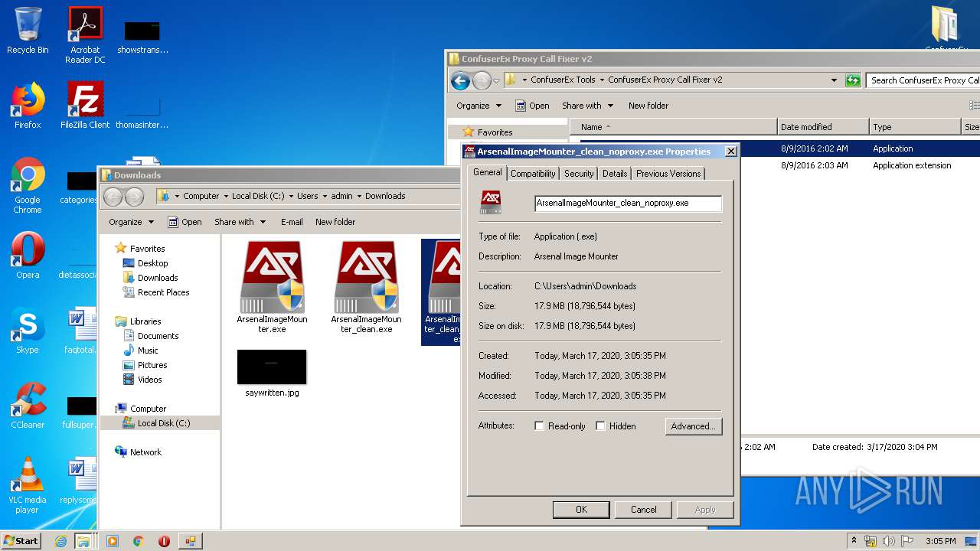Screen dimensions: 980x551
Task: Launch FileZilla Client desktop shortcut
Action: click(x=85, y=106)
